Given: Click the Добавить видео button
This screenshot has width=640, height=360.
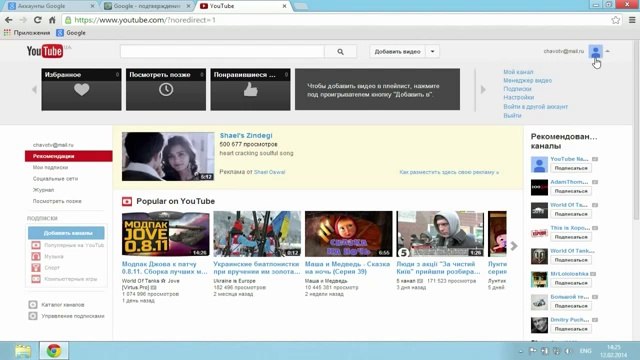Looking at the screenshot, I should (x=398, y=52).
